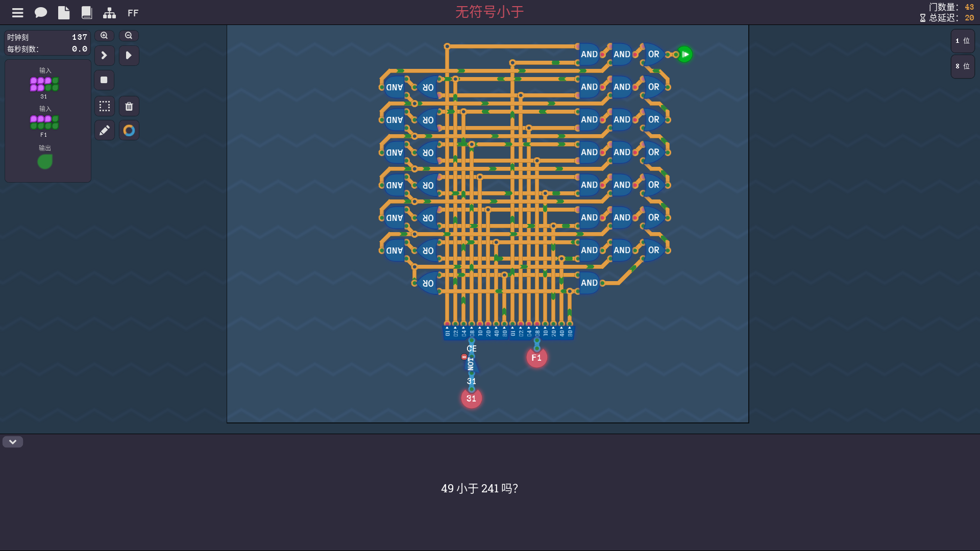
Task: Open the hamburger main menu
Action: click(x=18, y=13)
